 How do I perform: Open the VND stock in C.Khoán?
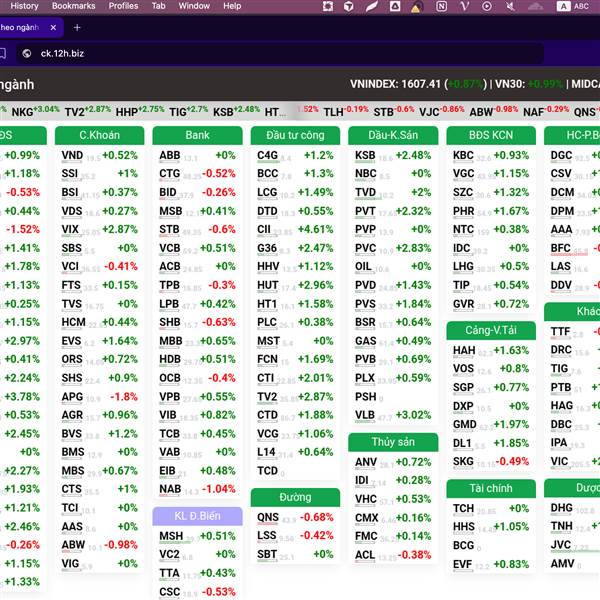(99, 155)
